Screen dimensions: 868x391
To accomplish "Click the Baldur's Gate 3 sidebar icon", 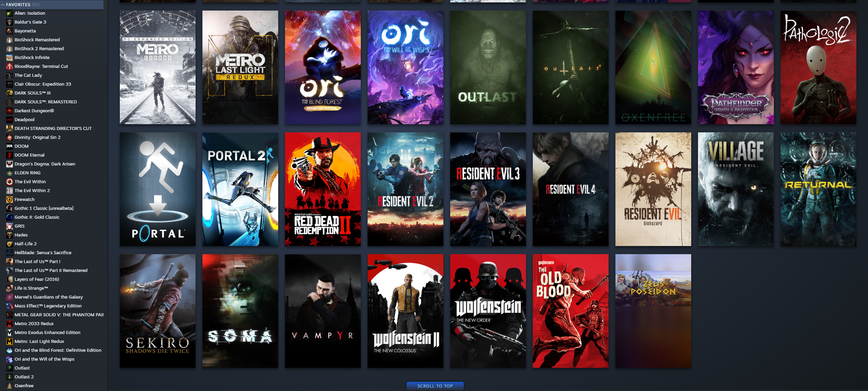I will [10, 22].
